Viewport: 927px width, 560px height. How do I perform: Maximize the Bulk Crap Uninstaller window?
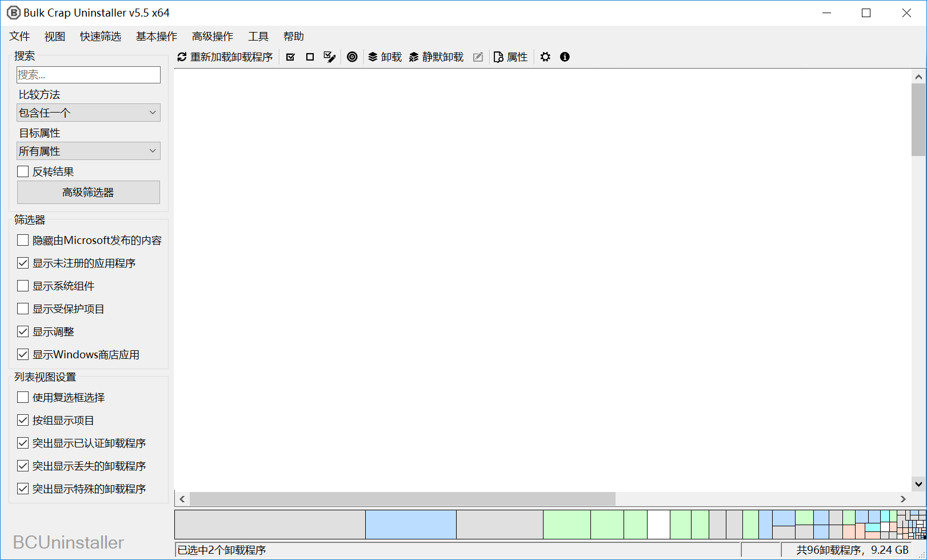(866, 13)
